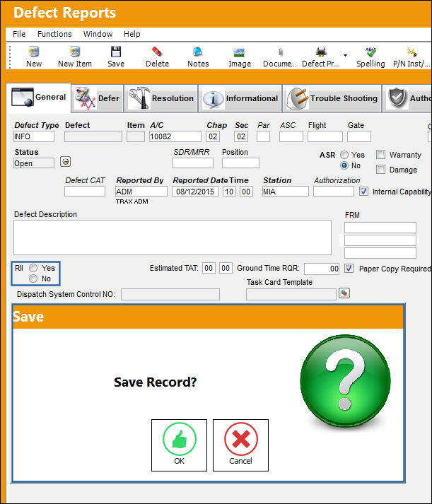
Task: Click the icon button next to Status
Action: [x=65, y=162]
